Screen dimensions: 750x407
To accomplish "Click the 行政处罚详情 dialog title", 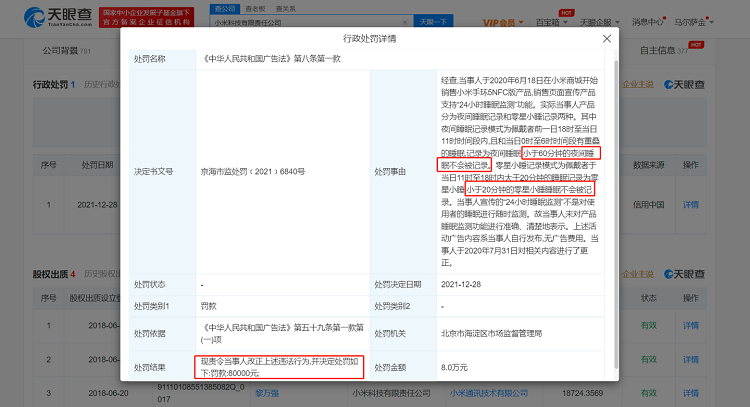I will point(369,39).
